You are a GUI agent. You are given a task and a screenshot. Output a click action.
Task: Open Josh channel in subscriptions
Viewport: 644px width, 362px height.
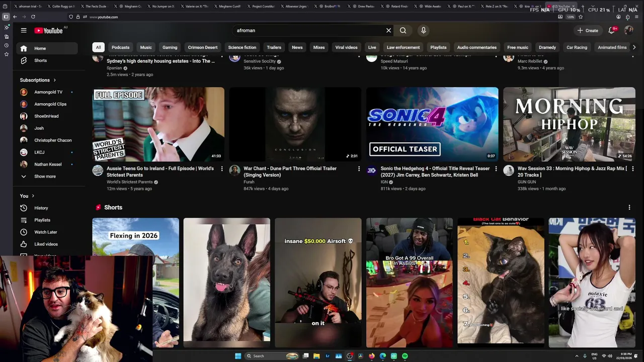[46, 128]
